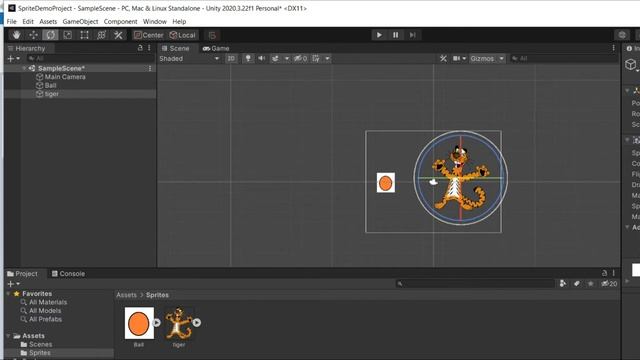Open the File menu

coord(11,22)
